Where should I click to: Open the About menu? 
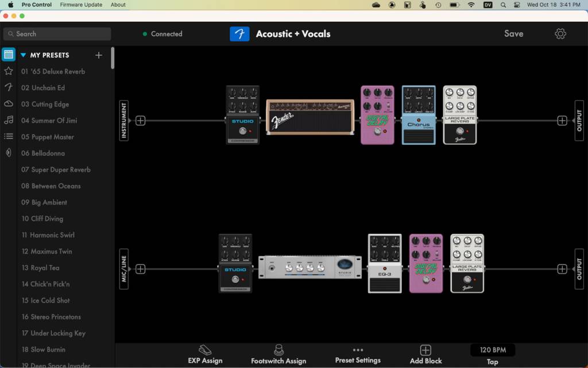118,5
